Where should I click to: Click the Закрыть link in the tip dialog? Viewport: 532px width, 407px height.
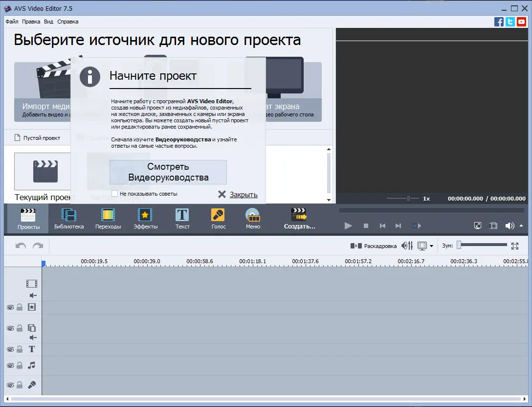click(243, 194)
